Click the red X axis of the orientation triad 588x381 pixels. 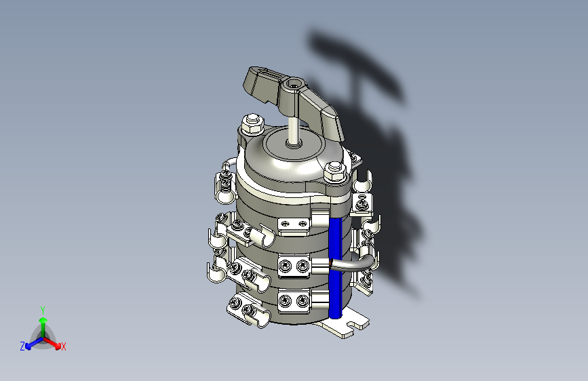pyautogui.click(x=54, y=344)
